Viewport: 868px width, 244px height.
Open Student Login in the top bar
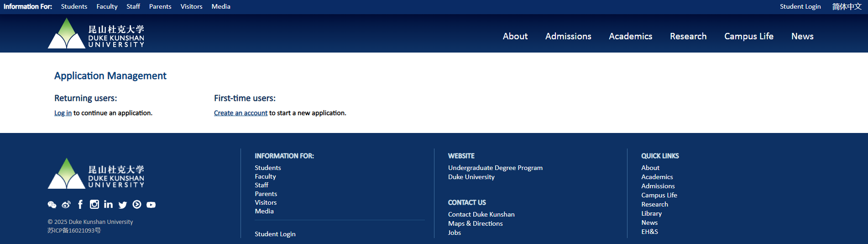click(x=800, y=6)
